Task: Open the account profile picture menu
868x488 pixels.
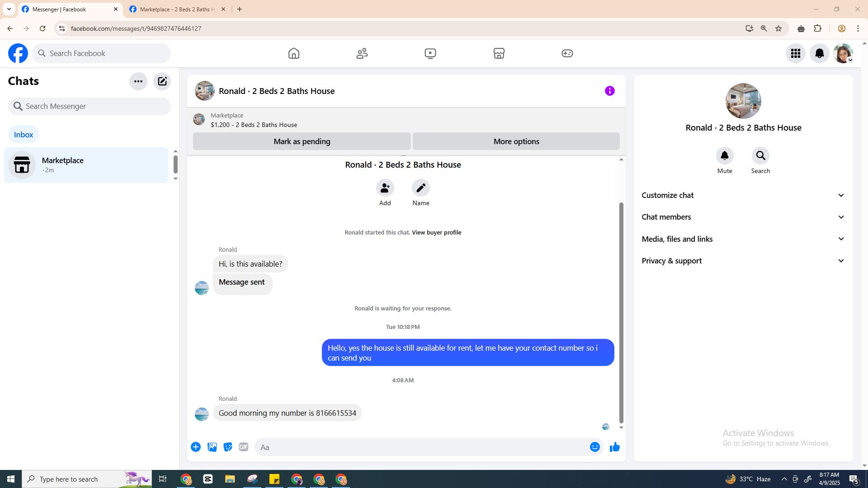Action: (843, 53)
